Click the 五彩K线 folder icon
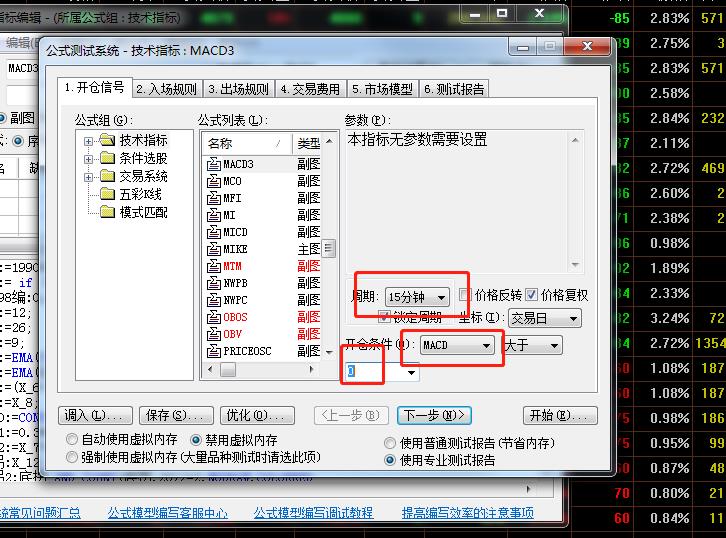This screenshot has width=726, height=538. click(x=107, y=194)
